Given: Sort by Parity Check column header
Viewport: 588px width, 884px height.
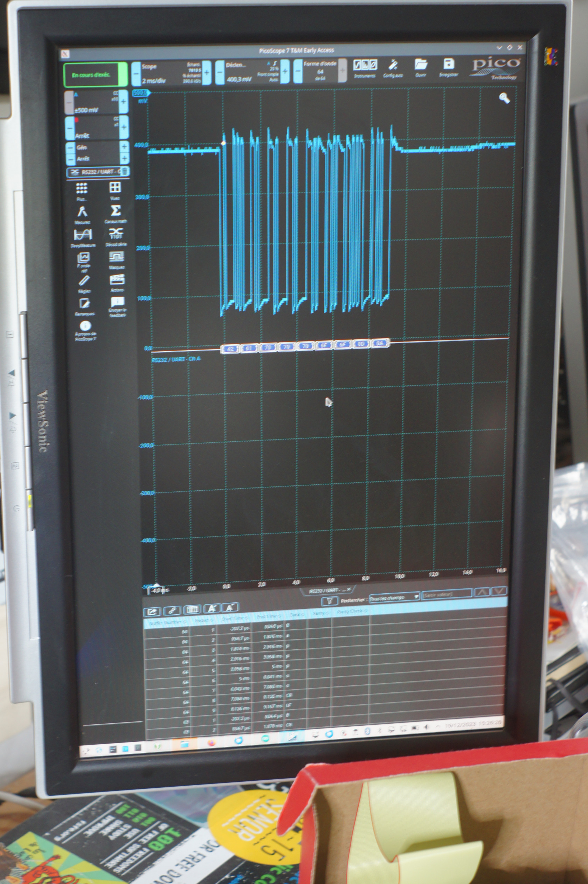Looking at the screenshot, I should [351, 612].
